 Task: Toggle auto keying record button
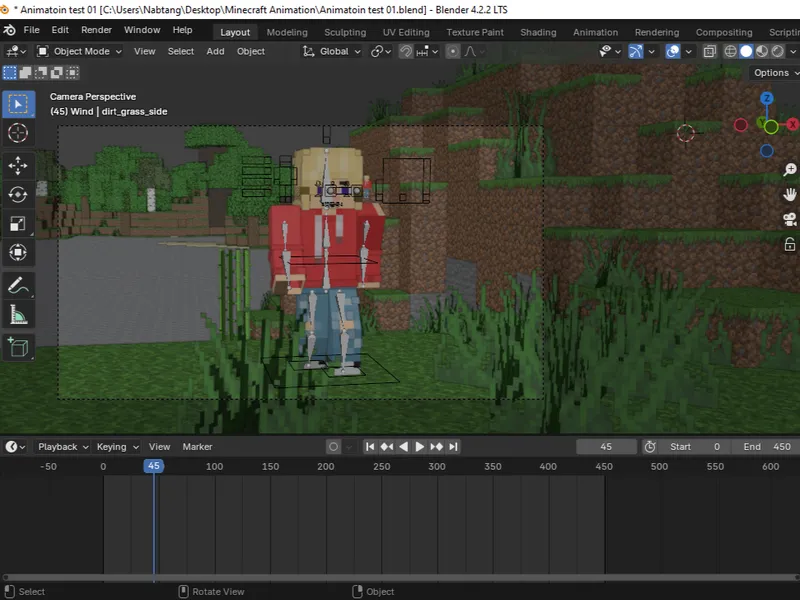pos(334,447)
